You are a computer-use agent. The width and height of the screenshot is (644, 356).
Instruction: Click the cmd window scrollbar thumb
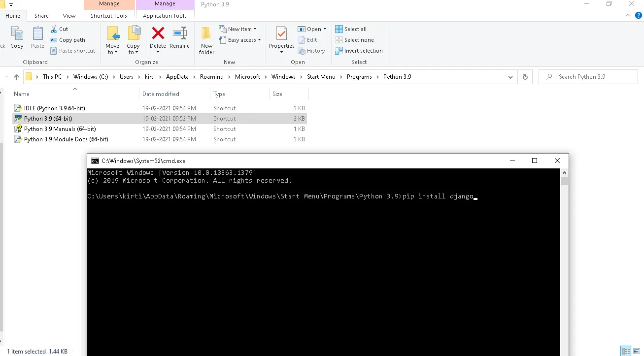(565, 181)
